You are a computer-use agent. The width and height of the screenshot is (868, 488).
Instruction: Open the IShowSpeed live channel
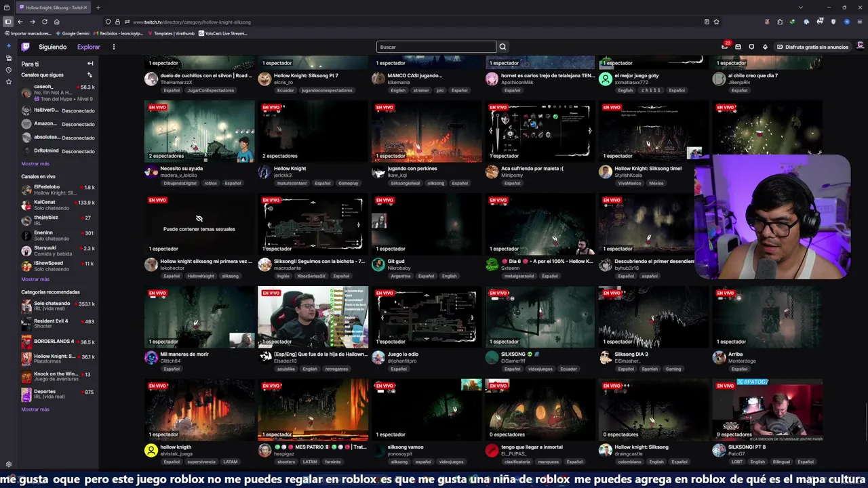point(58,266)
